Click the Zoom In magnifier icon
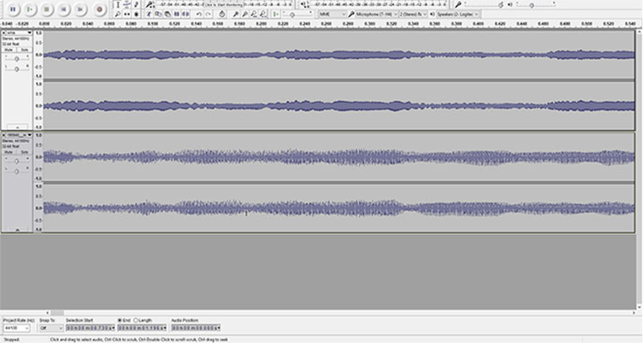Viewport: 644px width, 343px height. [235, 14]
